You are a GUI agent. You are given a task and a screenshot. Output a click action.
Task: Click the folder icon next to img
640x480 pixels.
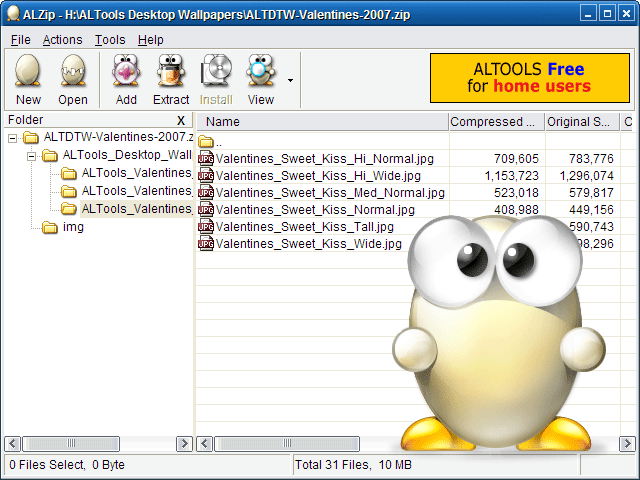[50, 227]
